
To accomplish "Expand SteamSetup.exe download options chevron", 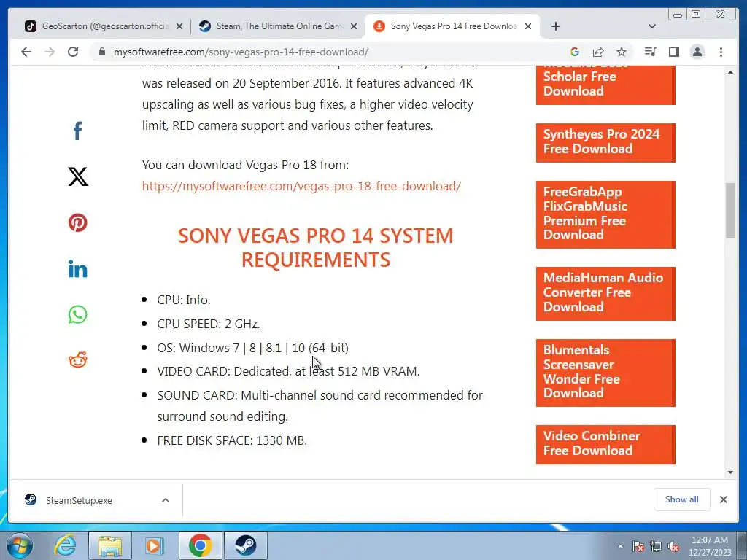I will coord(166,500).
